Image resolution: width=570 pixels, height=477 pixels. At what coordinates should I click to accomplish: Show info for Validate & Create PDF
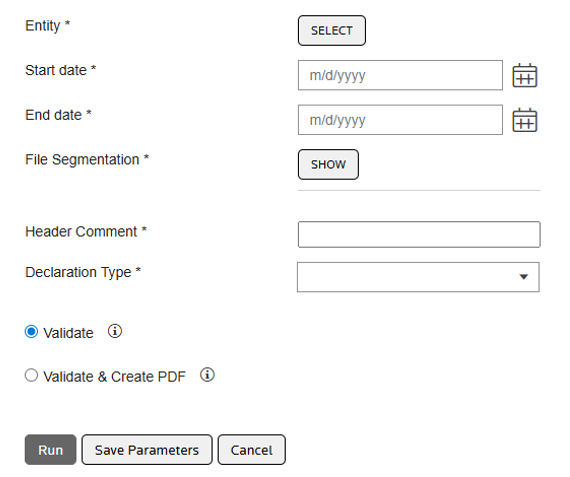207,375
